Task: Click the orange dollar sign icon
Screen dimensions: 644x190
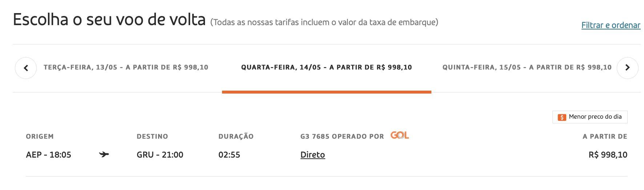Action: click(562, 117)
